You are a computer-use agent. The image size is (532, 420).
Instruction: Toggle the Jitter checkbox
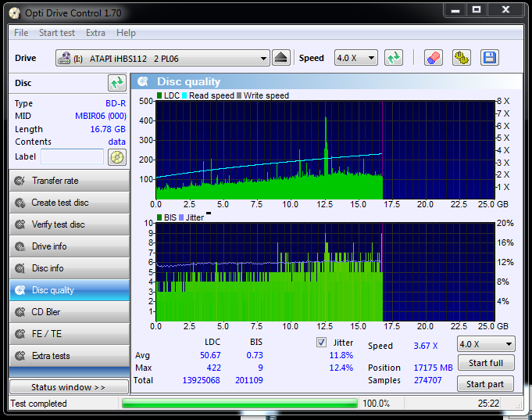click(x=321, y=343)
